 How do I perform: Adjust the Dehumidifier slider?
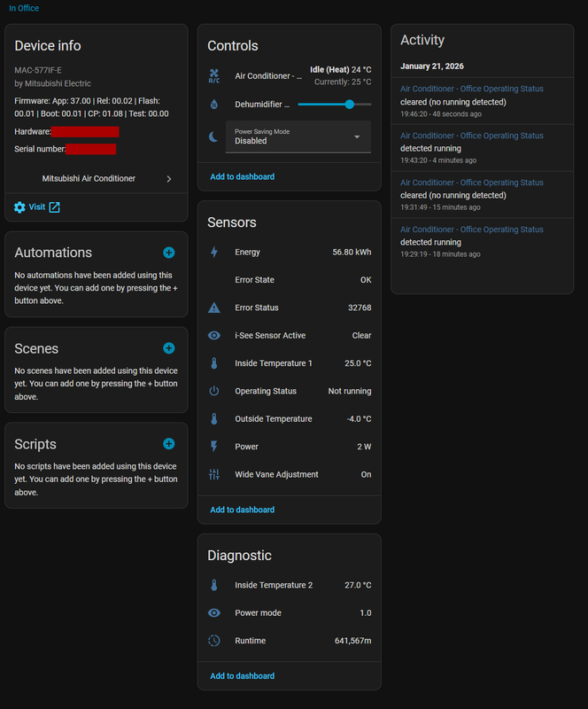click(x=335, y=105)
